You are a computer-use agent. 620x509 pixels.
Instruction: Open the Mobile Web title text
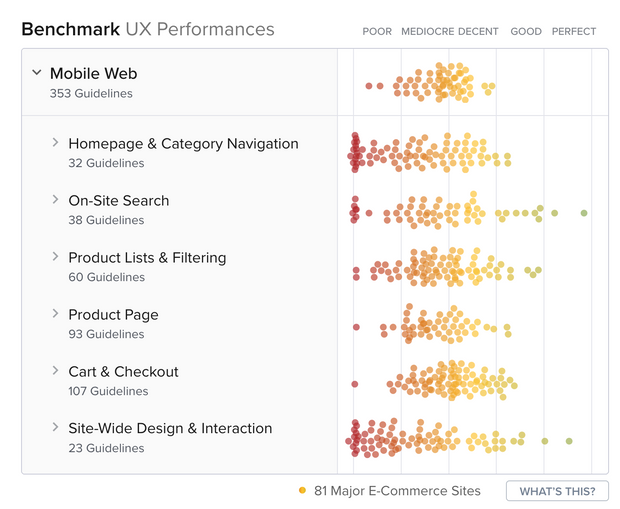tap(93, 73)
